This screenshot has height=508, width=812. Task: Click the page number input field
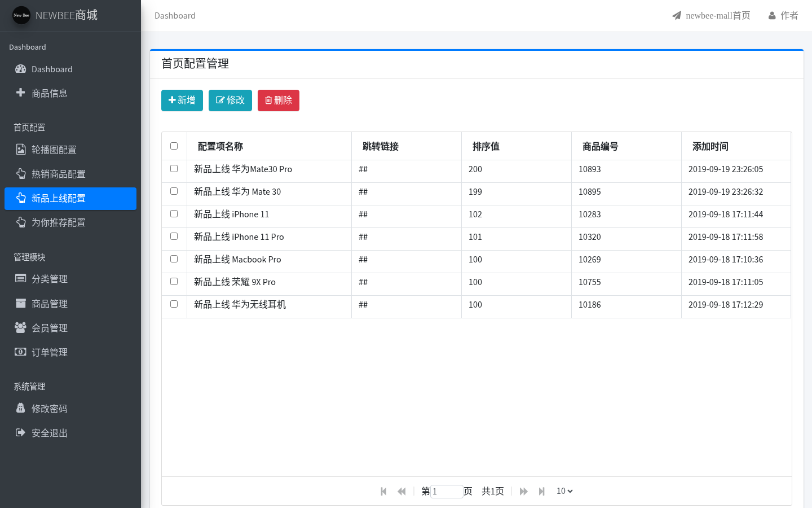pos(447,492)
